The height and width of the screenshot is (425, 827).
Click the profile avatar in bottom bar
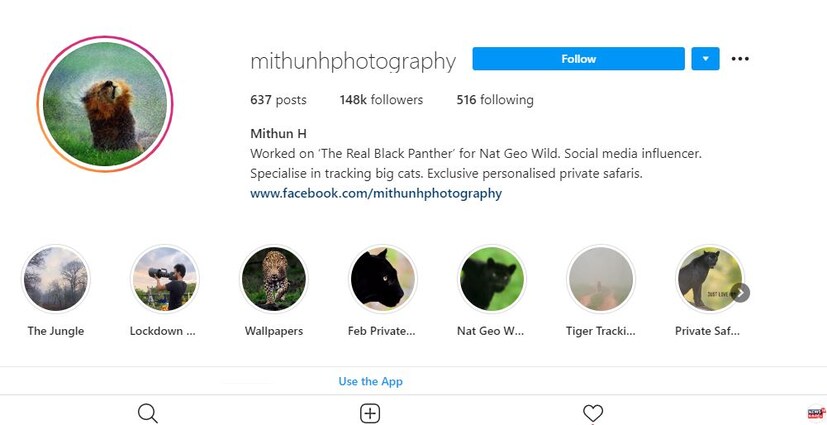[x=816, y=413]
